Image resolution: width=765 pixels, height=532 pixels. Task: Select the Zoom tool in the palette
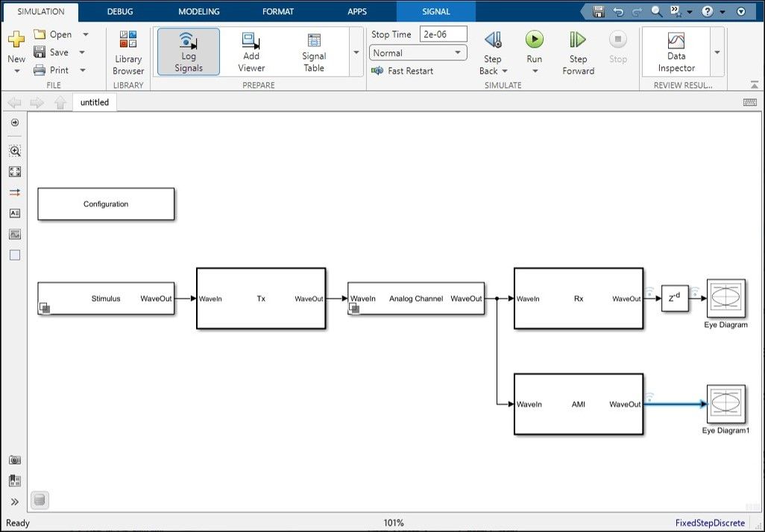pos(15,151)
